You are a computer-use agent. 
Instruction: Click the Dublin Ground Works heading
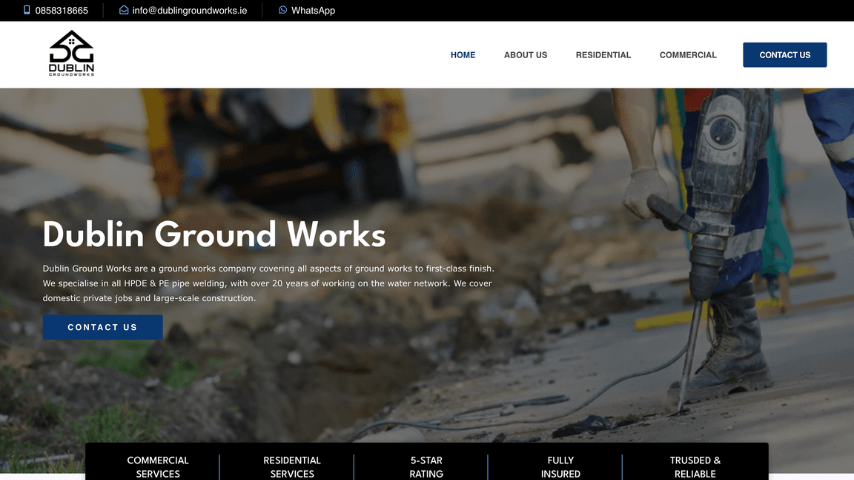click(x=214, y=235)
